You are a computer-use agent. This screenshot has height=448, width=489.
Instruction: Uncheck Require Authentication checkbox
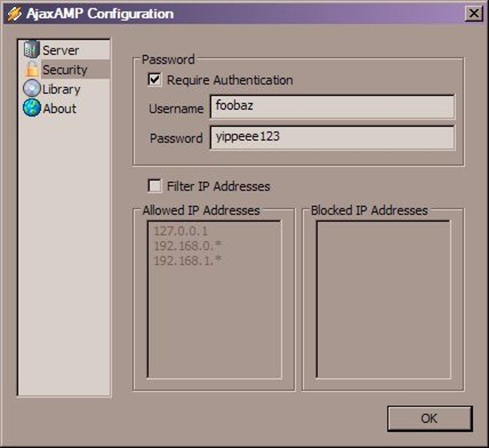(x=155, y=80)
